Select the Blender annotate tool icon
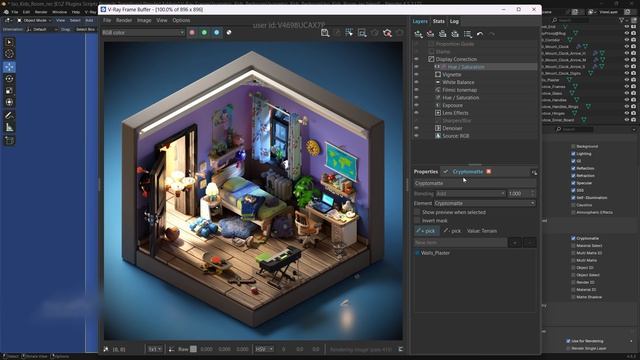 click(9, 116)
